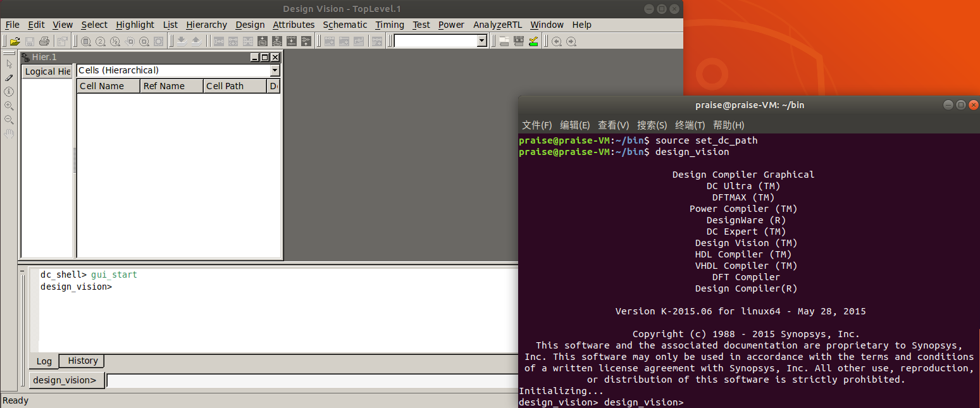Select the pencil tool in left toolbar

tap(9, 78)
